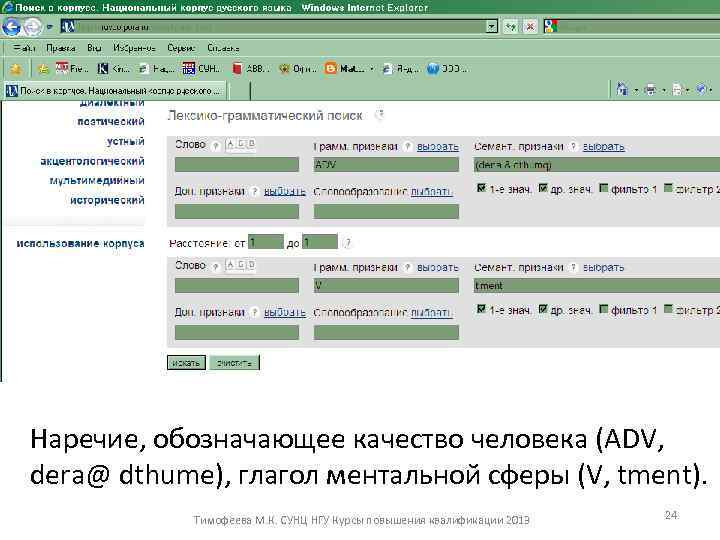
Task: Click выбрать link for first word's Грамм. признаки
Action: click(x=438, y=146)
